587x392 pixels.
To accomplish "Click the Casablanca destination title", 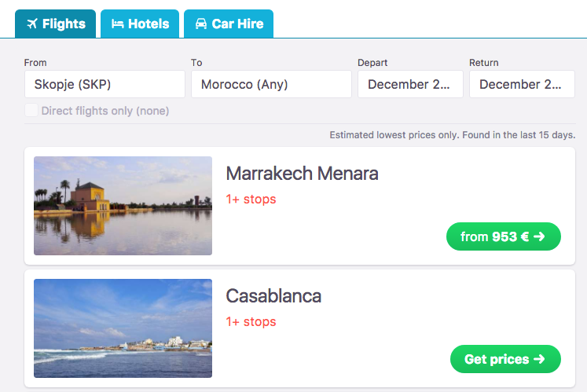I will click(x=273, y=296).
